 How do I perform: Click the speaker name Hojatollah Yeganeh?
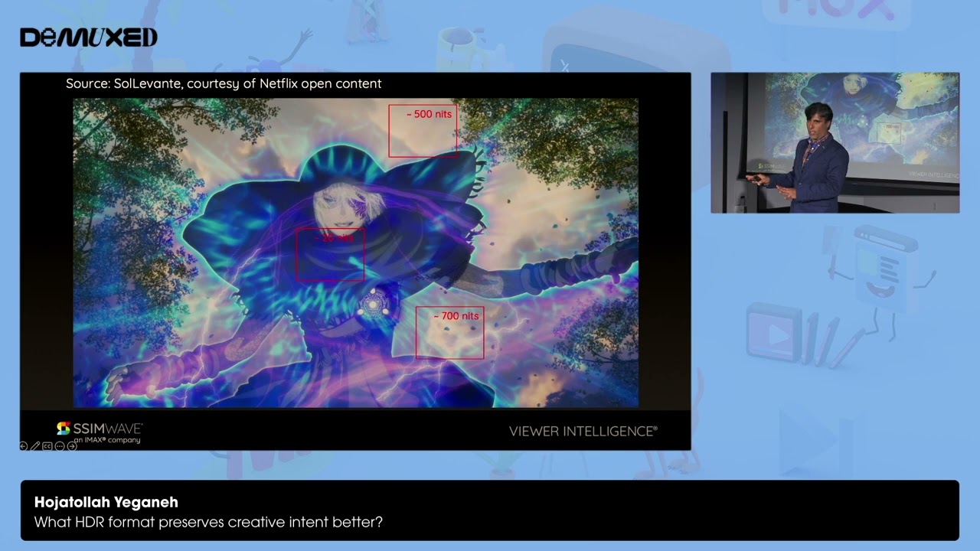pyautogui.click(x=106, y=502)
